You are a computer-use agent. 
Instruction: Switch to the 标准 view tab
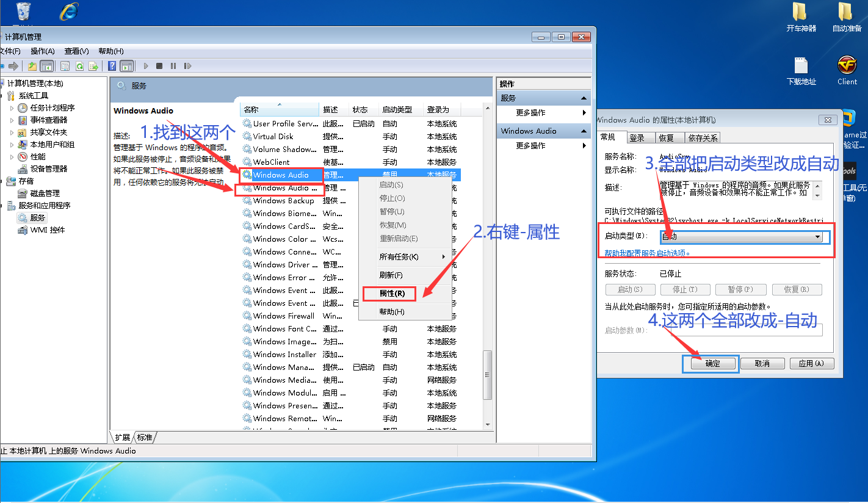pos(145,437)
